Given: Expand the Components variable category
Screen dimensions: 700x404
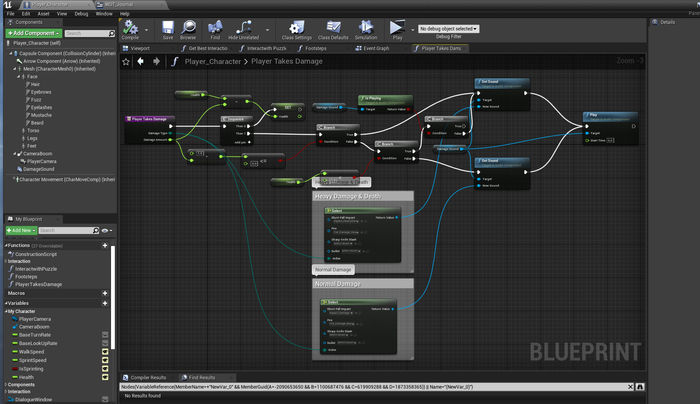Looking at the screenshot, I should (x=6, y=385).
